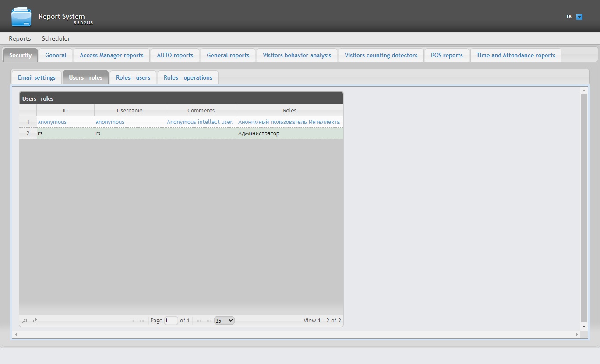Select the rs ID cell
Viewport: 600px width, 364px height.
tap(65, 133)
